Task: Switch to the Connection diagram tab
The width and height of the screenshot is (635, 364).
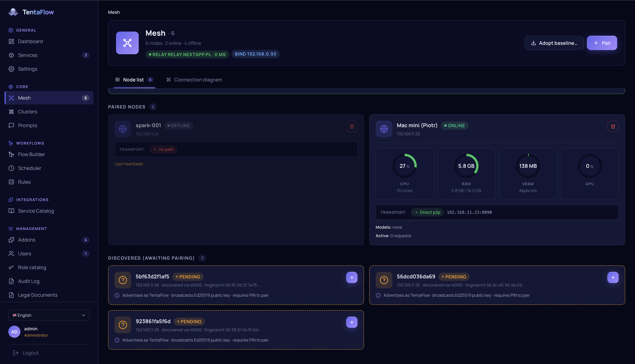Action: 194,80
